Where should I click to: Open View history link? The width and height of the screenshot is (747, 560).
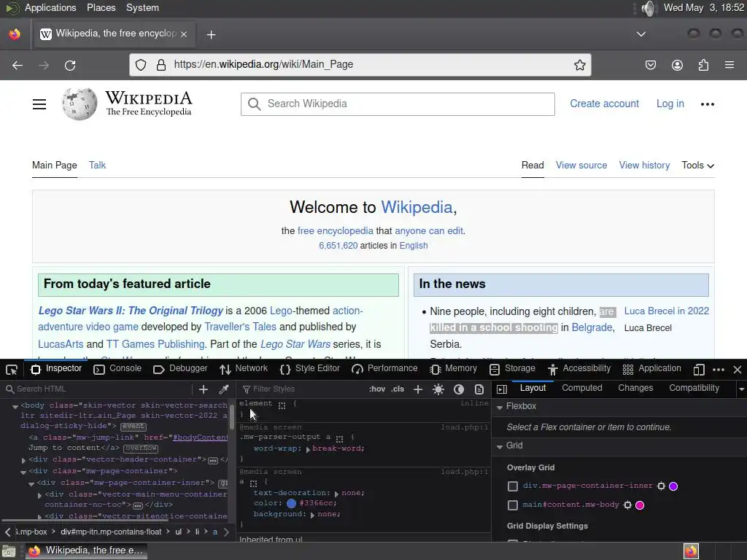tap(644, 166)
